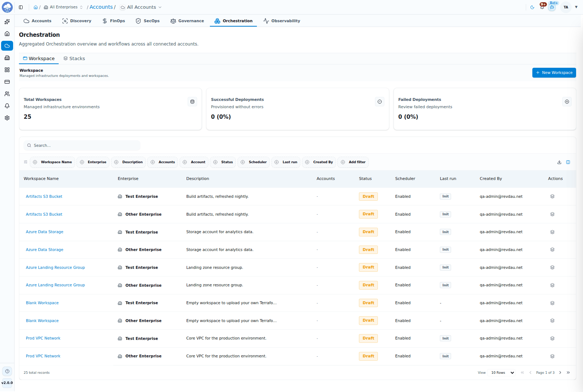
Task: Open the 10 Rows page size dropdown
Action: coord(502,373)
